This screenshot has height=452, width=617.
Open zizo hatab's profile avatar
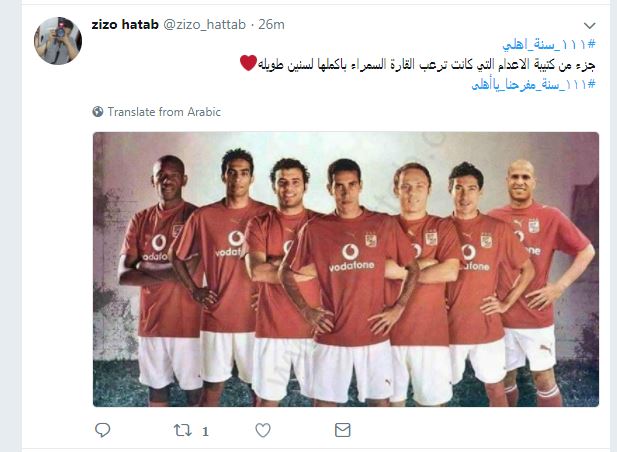(x=58, y=41)
